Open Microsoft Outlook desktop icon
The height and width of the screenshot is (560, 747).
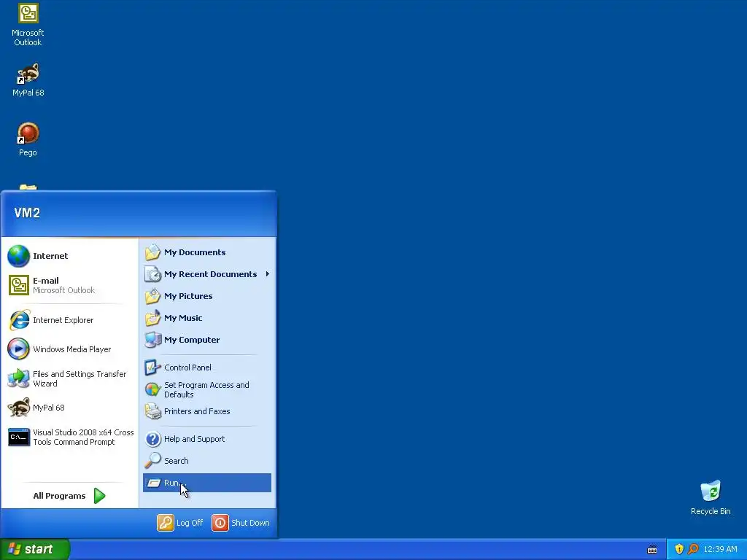[28, 25]
